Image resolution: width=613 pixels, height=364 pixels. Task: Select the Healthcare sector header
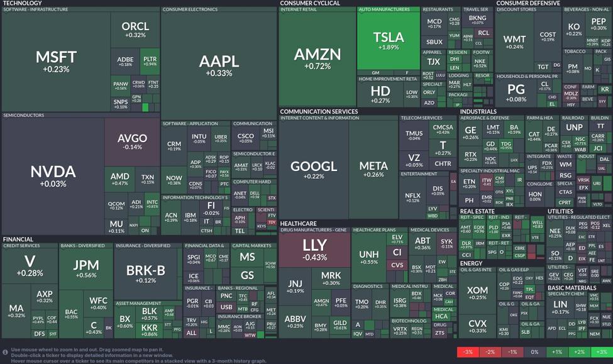[298, 223]
